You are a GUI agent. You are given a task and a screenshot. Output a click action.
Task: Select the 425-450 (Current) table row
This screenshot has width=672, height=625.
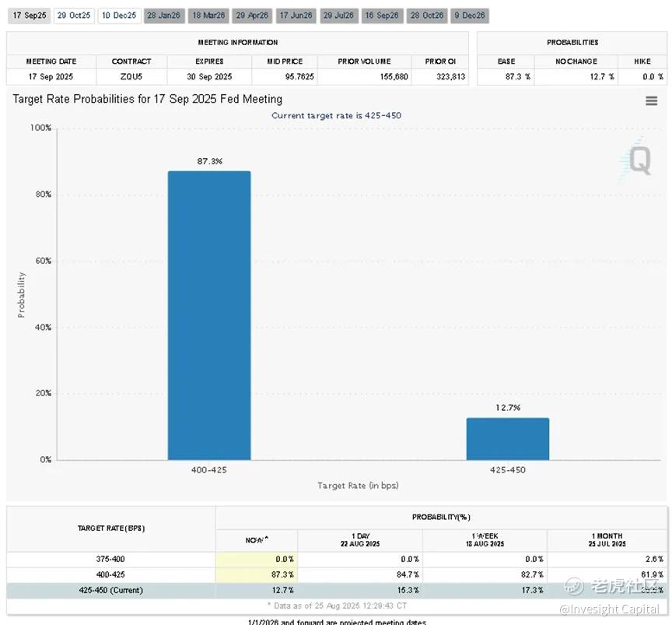337,591
